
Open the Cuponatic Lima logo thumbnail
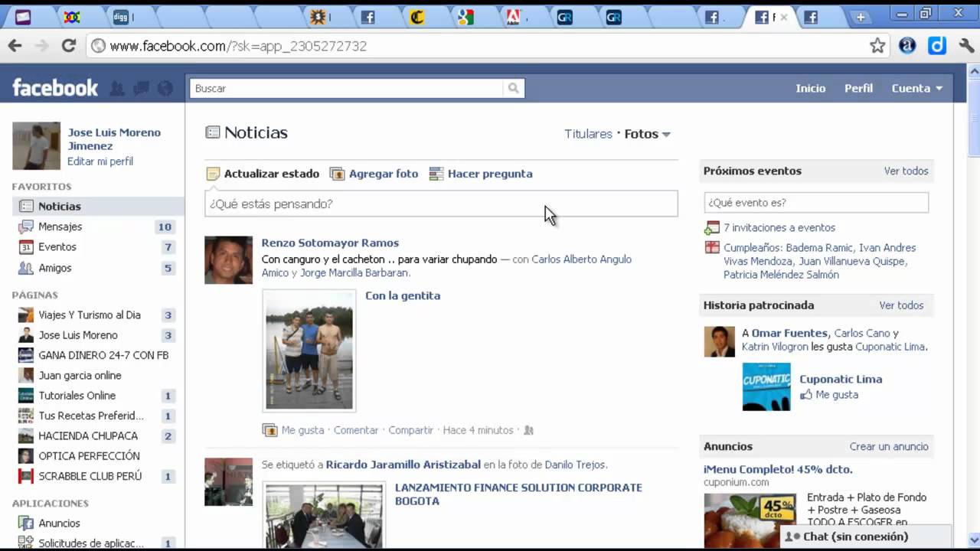pyautogui.click(x=766, y=386)
